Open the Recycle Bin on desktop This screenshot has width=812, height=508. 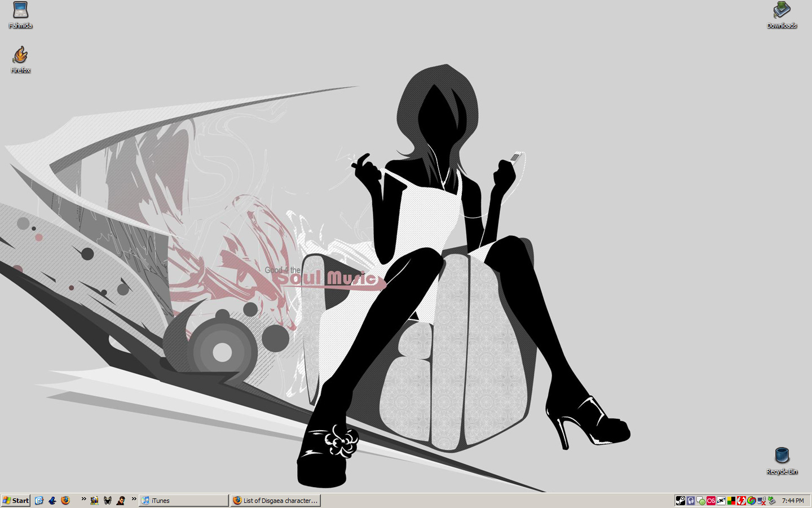click(x=782, y=461)
